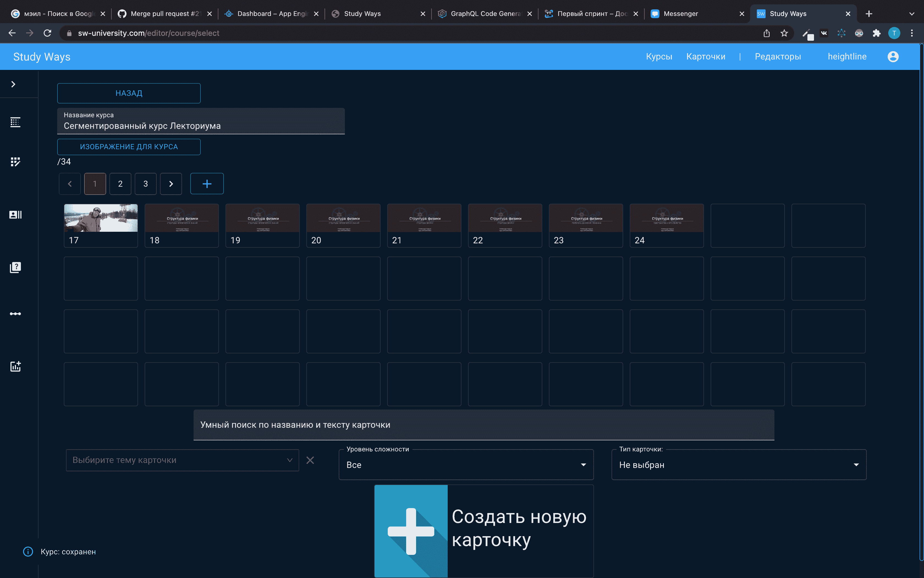
Task: Switch to Dashboard – App Engine tab
Action: pos(272,14)
